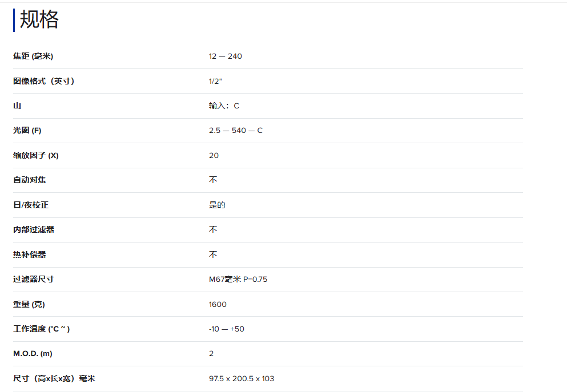Click the 自动对焦 row label
The height and width of the screenshot is (392, 567).
point(30,180)
